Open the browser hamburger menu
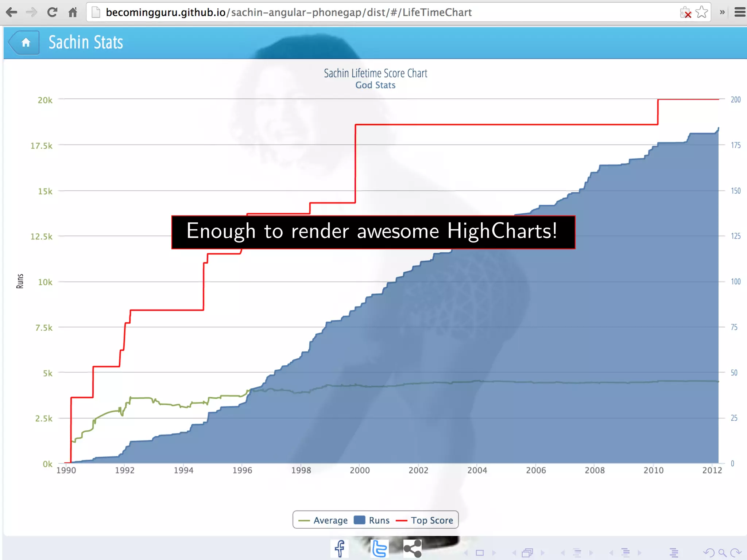747x560 pixels. tap(740, 12)
